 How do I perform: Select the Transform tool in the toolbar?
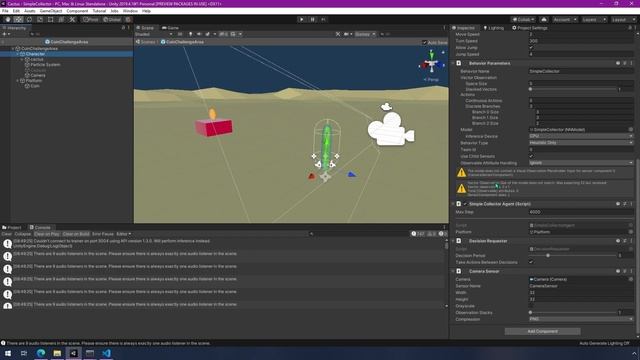pyautogui.click(x=61, y=19)
